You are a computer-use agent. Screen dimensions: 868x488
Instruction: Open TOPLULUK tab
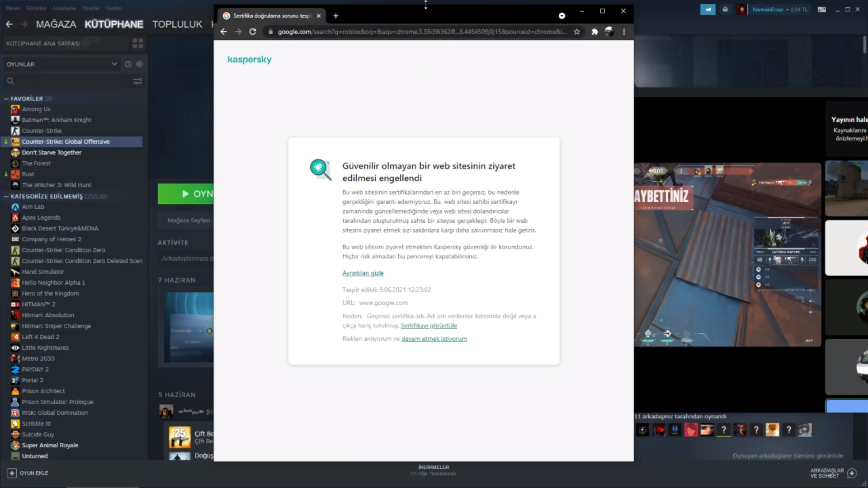[x=177, y=24]
